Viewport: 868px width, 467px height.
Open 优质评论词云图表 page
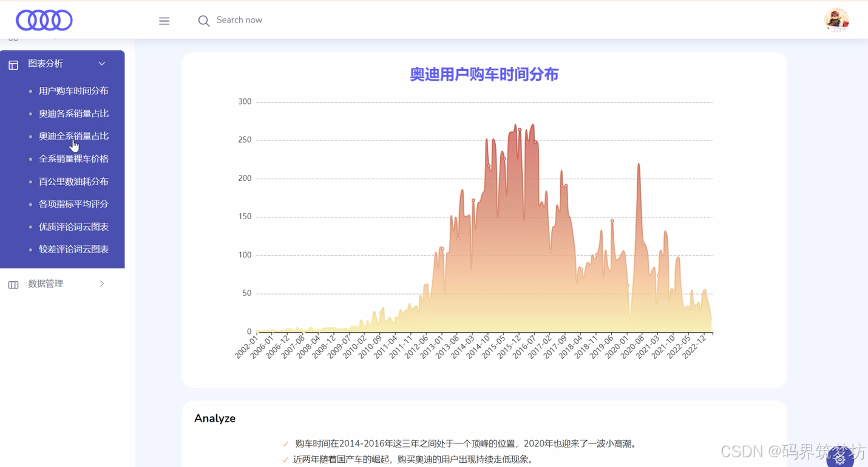(x=73, y=227)
